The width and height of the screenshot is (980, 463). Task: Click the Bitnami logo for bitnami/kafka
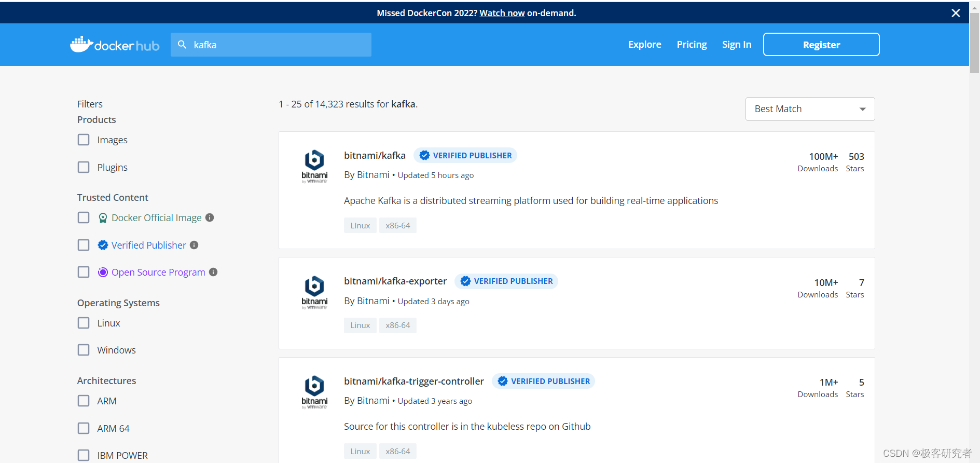click(314, 166)
